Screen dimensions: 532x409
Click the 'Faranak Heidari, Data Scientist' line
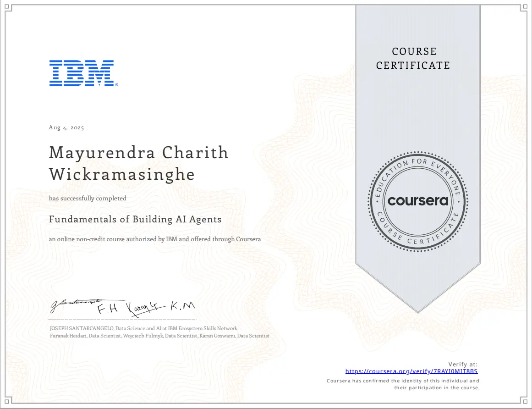coord(159,336)
